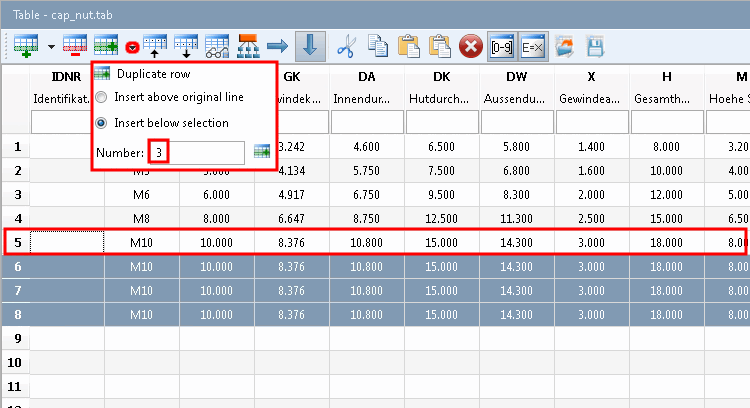Select 'Insert below selection' radio button

click(101, 123)
